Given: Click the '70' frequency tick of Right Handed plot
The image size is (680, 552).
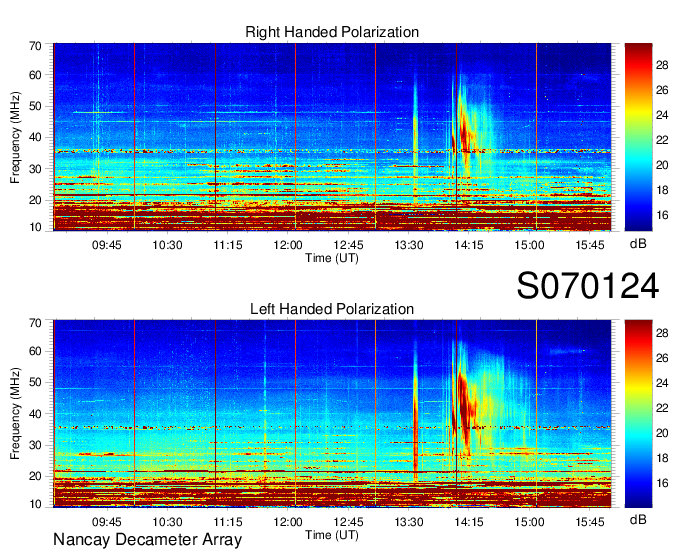Looking at the screenshot, I should tap(35, 46).
